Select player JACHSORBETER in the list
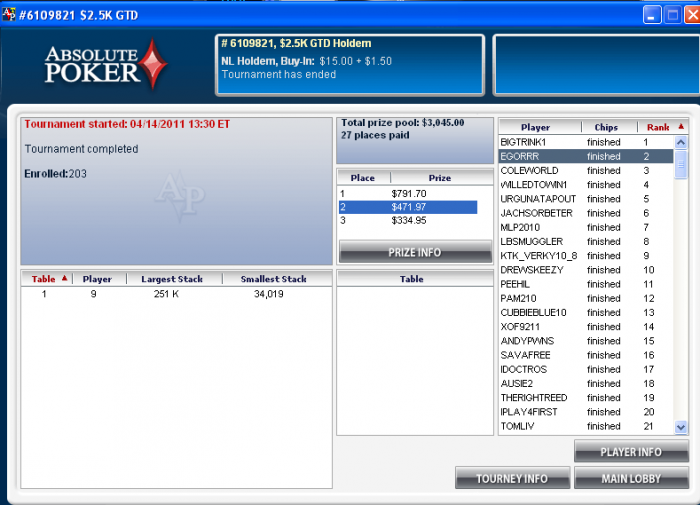 [x=586, y=213]
